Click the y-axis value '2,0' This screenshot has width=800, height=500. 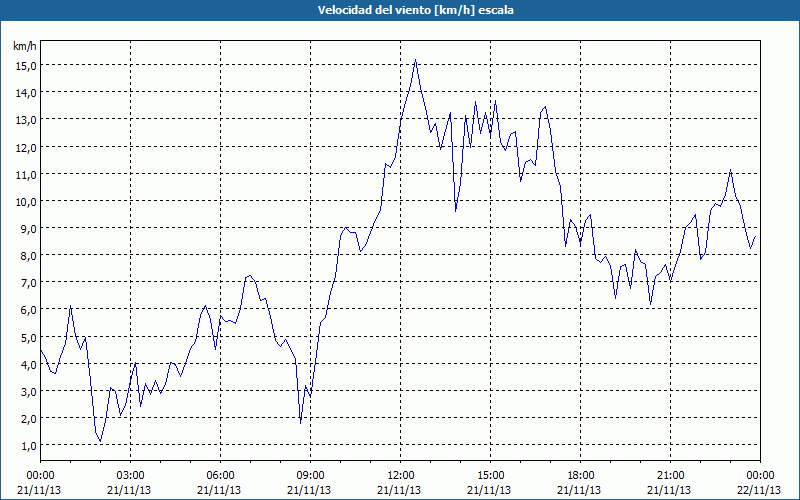(28, 418)
